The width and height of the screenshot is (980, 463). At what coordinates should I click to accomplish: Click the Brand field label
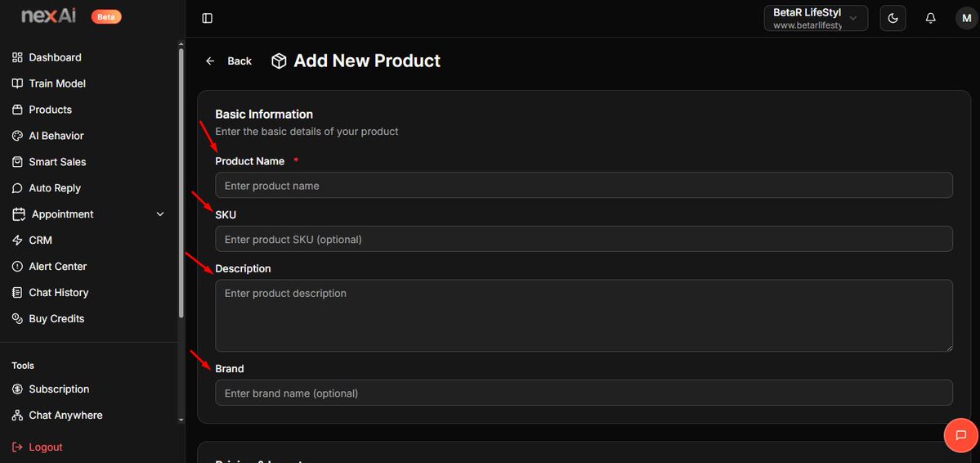click(230, 369)
